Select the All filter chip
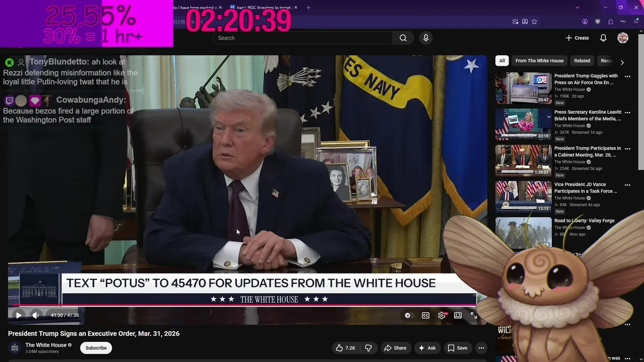Screen dimensions: 644x362 pyautogui.click(x=502, y=61)
